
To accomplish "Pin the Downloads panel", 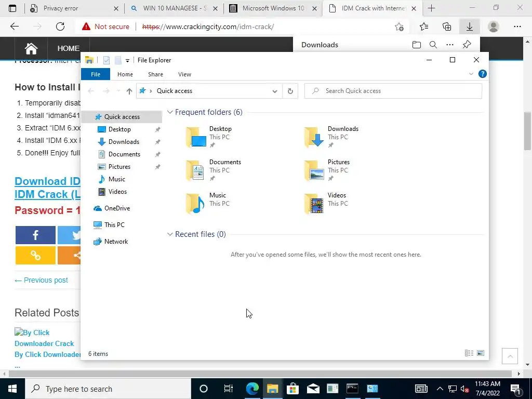I will 467,45.
